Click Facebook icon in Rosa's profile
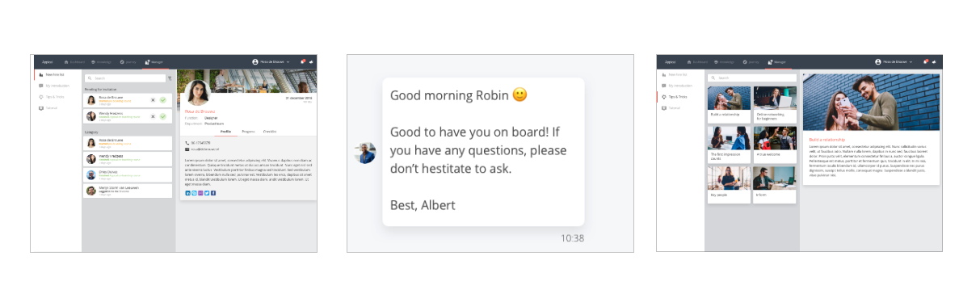980x298 pixels. click(x=213, y=193)
